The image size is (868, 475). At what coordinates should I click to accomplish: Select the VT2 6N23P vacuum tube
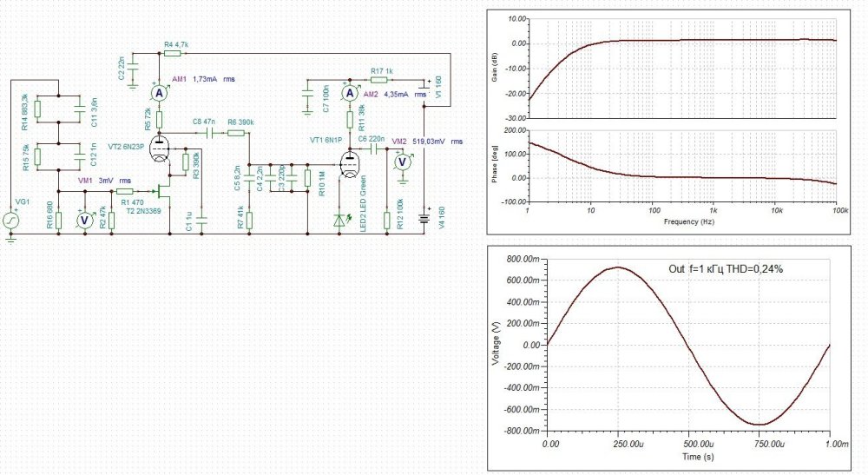tap(161, 148)
